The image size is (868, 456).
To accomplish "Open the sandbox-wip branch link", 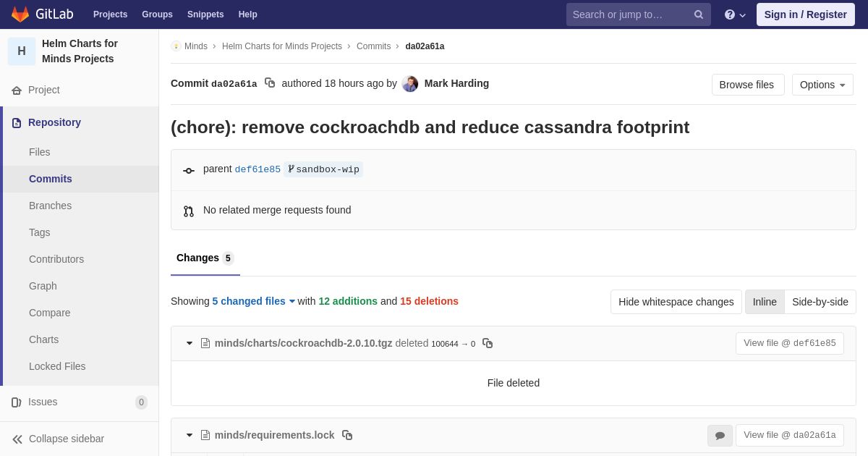I will click(x=323, y=169).
